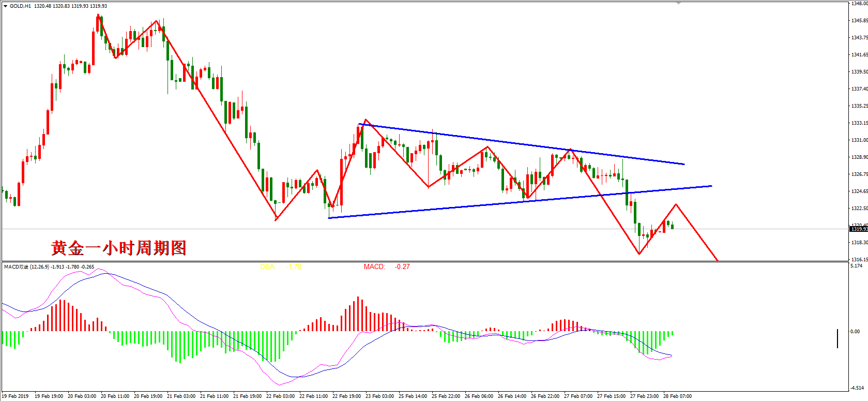The width and height of the screenshot is (868, 401).
Task: Click the 1316.15 price scale label
Action: (x=859, y=259)
